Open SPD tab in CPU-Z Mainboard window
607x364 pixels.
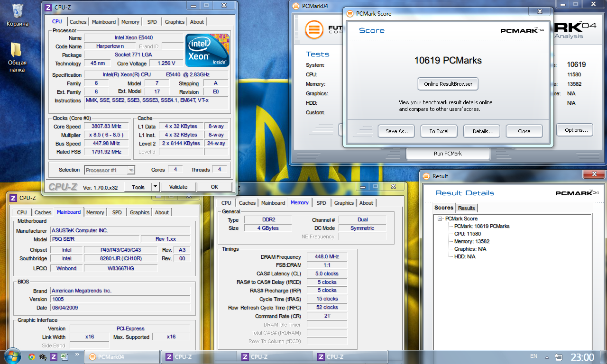point(117,212)
